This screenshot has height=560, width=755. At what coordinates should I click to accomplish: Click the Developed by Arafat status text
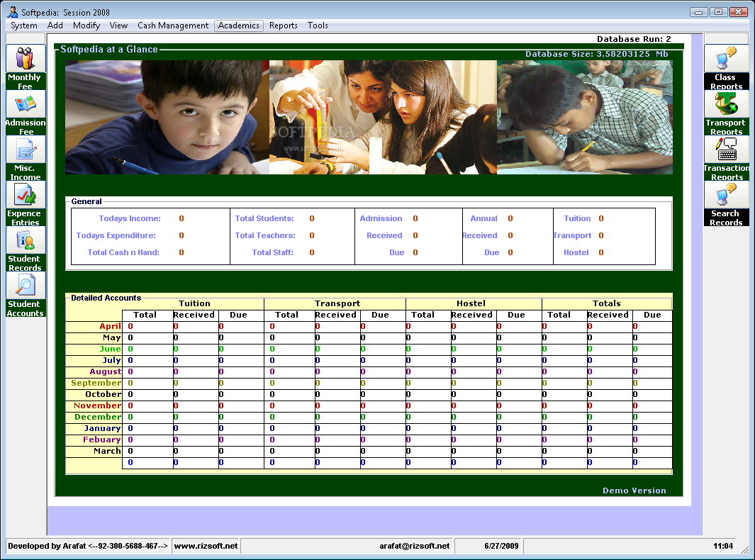click(x=88, y=546)
